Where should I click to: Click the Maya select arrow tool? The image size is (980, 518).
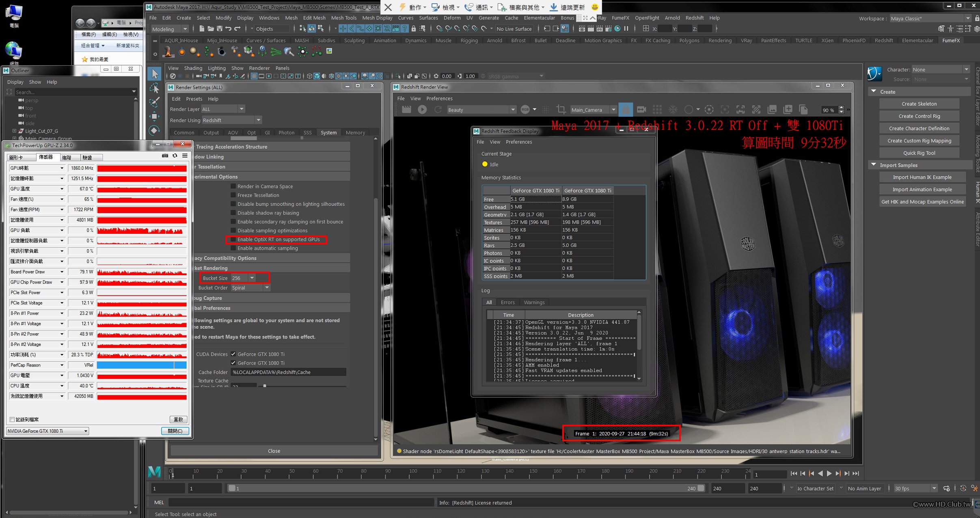pos(154,74)
